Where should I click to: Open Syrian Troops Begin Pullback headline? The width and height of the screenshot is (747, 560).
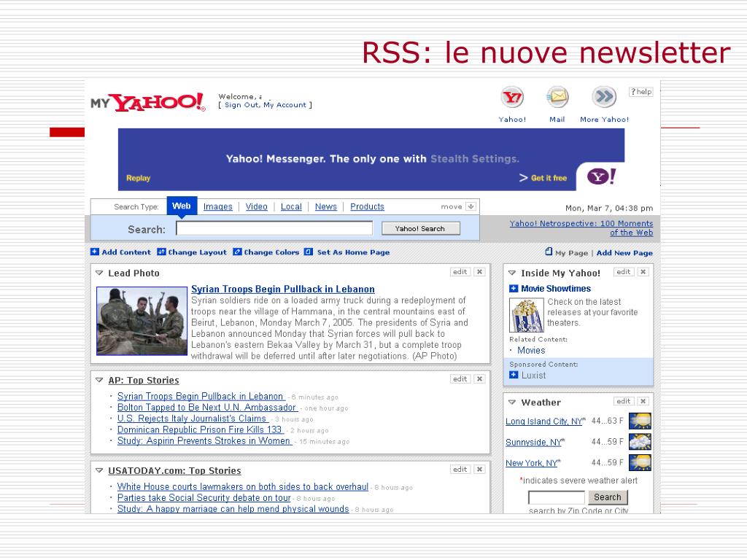[x=283, y=289]
